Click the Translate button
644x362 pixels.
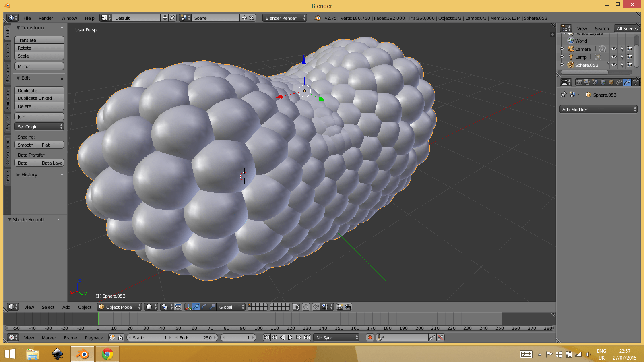pos(39,40)
